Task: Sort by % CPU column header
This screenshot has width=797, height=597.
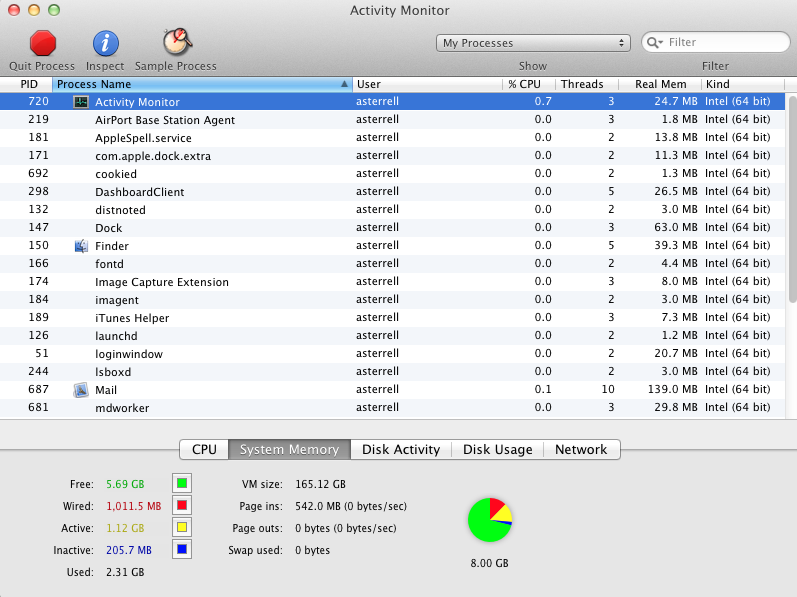Action: tap(529, 84)
